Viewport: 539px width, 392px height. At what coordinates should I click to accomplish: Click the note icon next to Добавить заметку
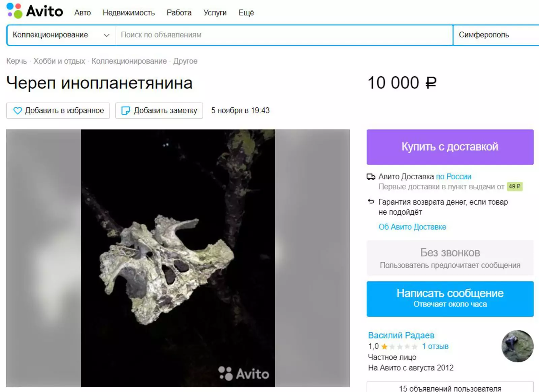pos(125,110)
